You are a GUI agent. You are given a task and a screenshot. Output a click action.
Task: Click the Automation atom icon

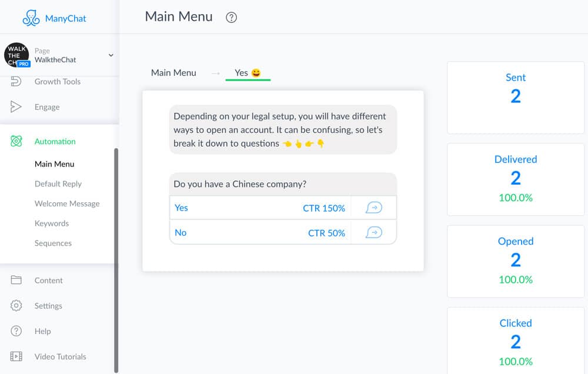click(16, 141)
